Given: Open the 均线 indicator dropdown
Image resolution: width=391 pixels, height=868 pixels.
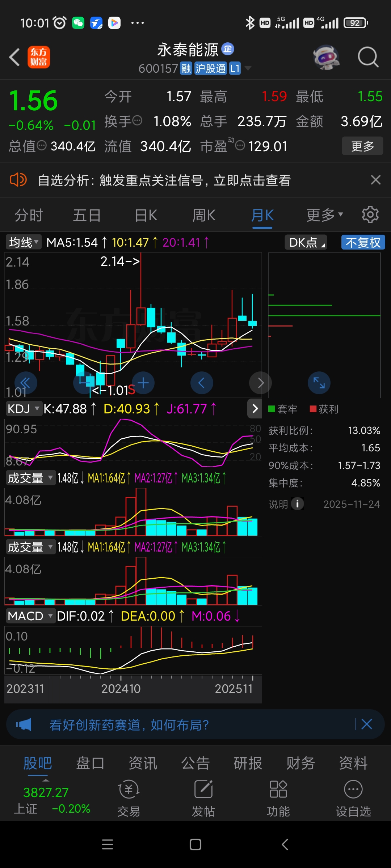Looking at the screenshot, I should point(24,242).
